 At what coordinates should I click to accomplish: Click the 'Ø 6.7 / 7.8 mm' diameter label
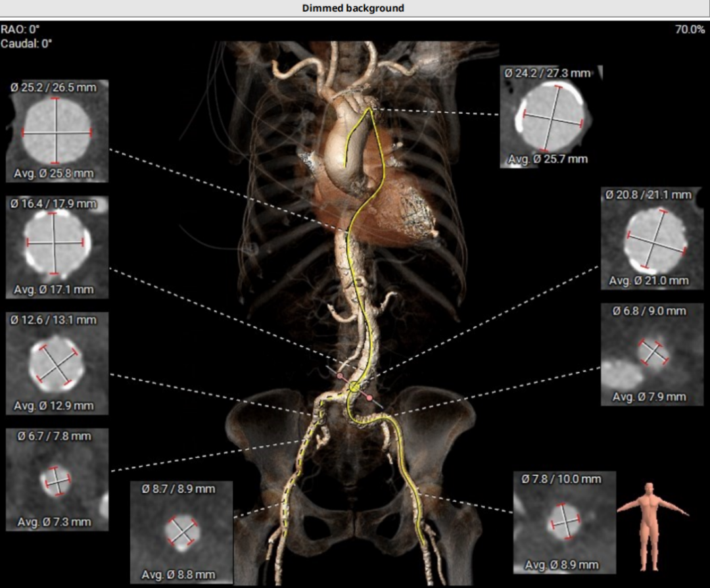[55, 436]
